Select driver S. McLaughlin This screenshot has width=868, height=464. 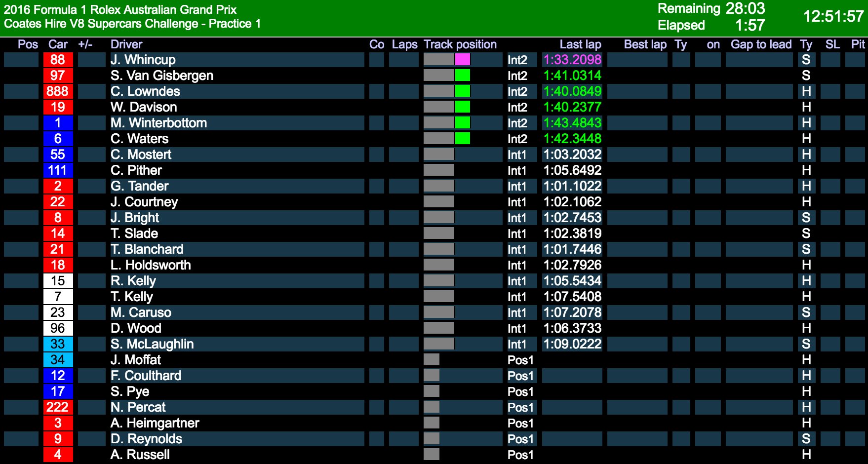point(152,344)
